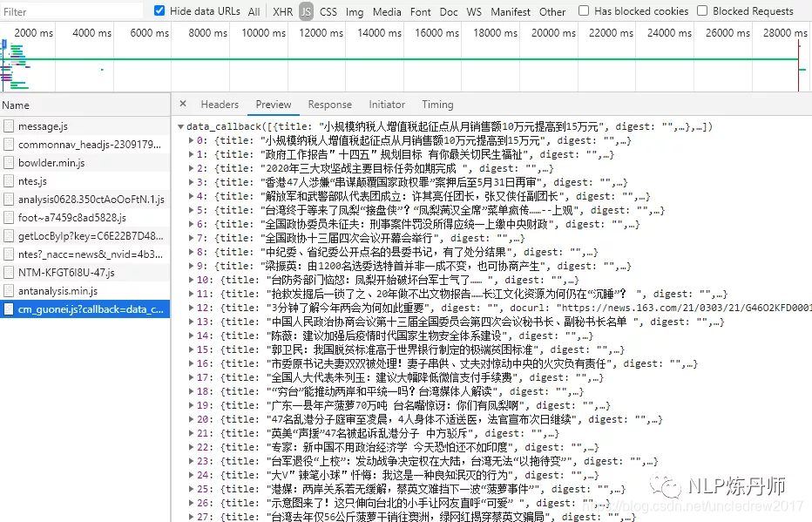
Task: Close the request details pane
Action: coord(183,104)
